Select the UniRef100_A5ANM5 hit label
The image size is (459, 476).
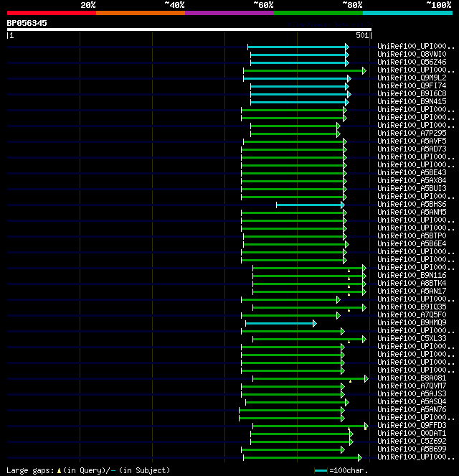click(412, 212)
